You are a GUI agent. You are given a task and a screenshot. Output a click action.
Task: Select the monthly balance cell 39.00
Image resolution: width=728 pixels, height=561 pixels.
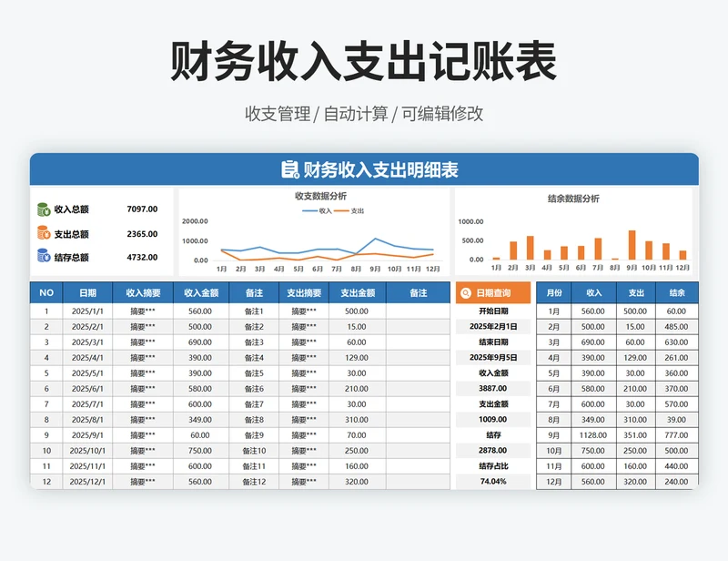click(676, 420)
